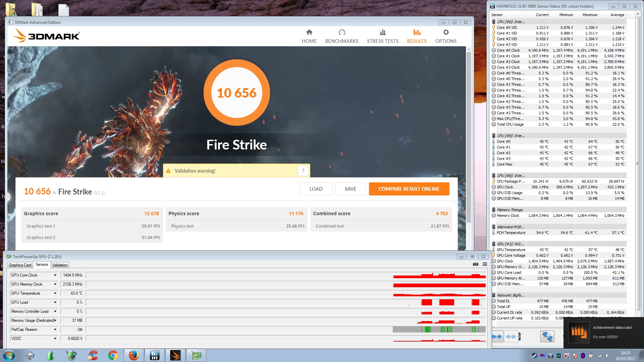Click HWiNFO collapse columns arrows button

tap(511, 337)
